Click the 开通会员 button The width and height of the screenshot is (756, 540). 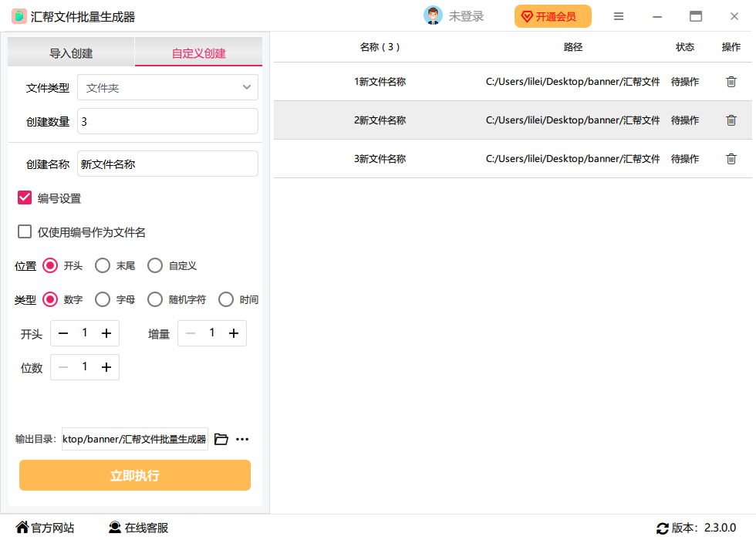pyautogui.click(x=552, y=15)
